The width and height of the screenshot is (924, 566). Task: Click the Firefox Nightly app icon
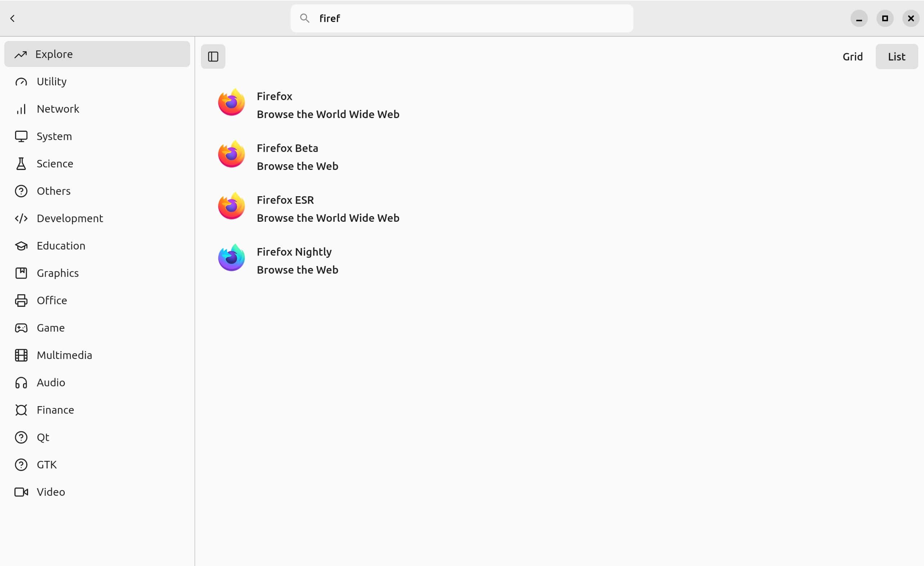232,258
